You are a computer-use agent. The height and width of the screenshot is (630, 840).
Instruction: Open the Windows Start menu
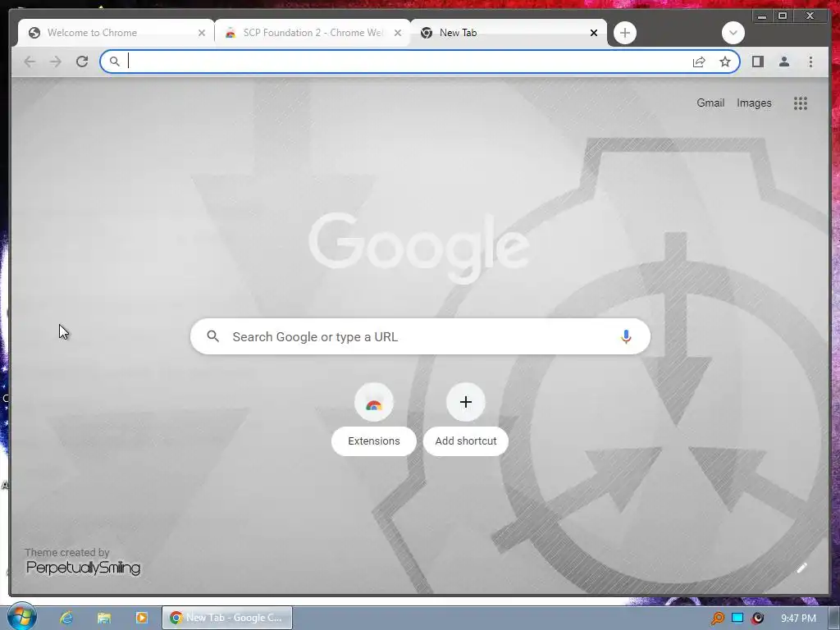coord(21,617)
